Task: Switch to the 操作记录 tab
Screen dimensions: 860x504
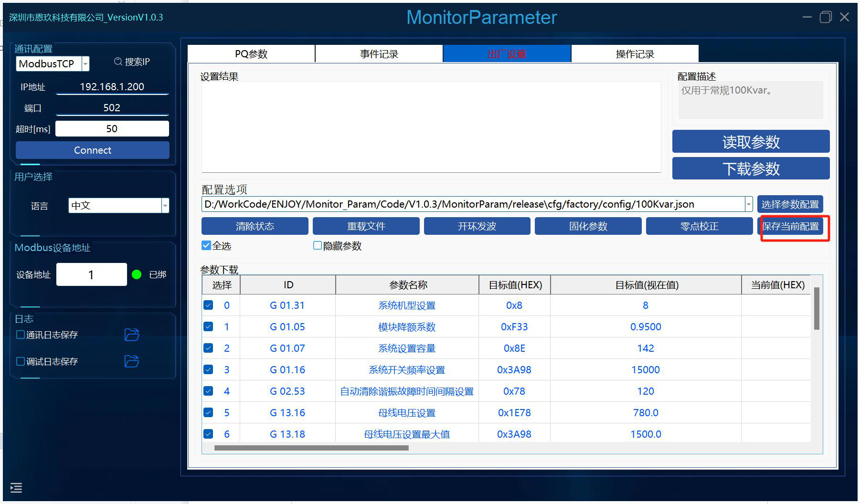Action: (635, 54)
